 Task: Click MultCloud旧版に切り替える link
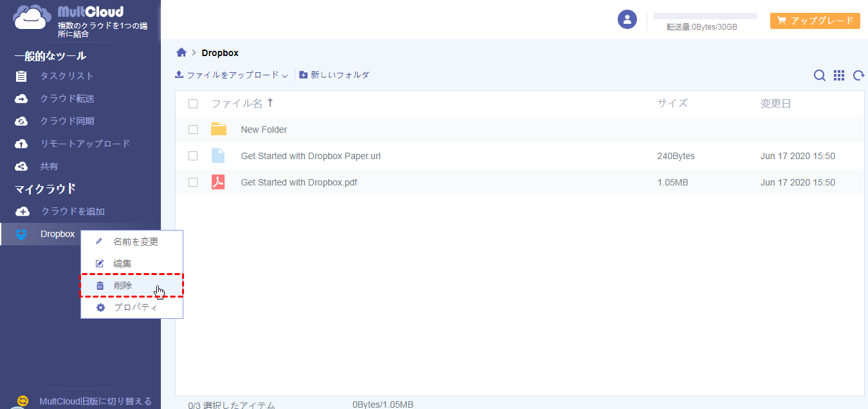coord(95,401)
